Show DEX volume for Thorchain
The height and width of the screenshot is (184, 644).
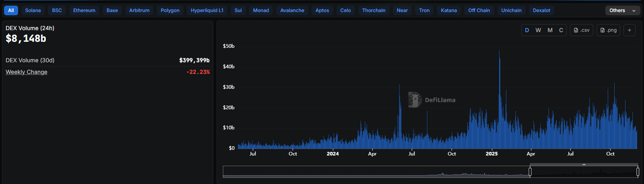point(374,10)
